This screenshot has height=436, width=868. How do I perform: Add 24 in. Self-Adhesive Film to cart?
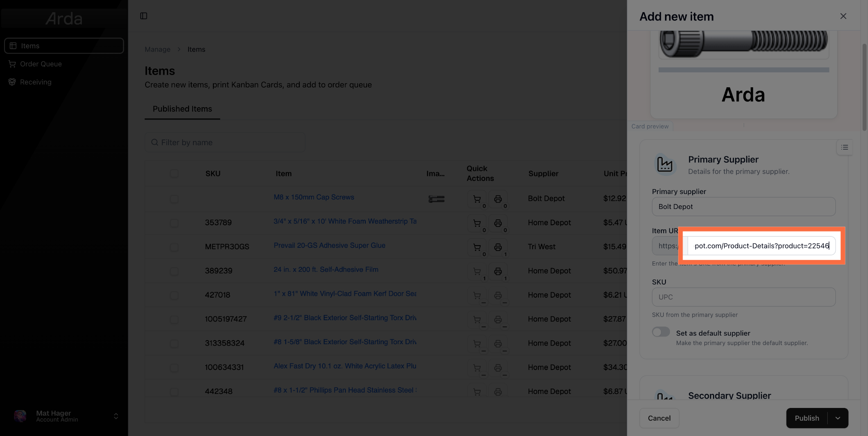477,271
